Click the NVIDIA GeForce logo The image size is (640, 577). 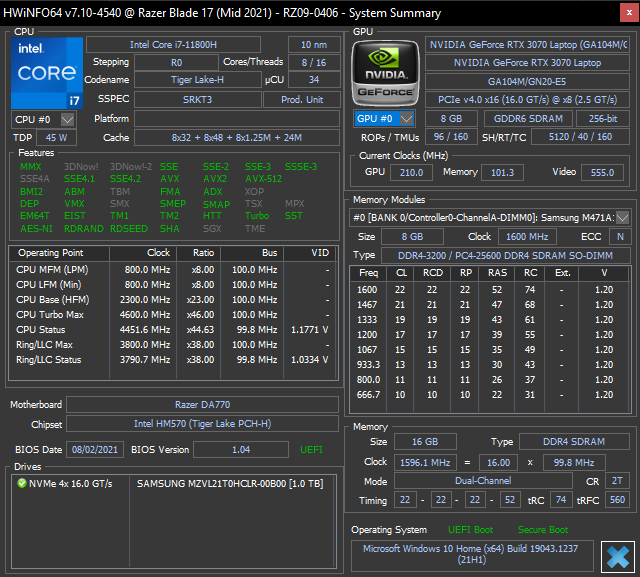point(385,71)
